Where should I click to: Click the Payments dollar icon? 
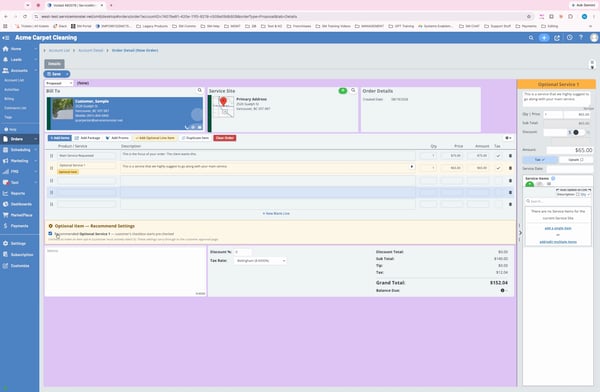(5, 226)
